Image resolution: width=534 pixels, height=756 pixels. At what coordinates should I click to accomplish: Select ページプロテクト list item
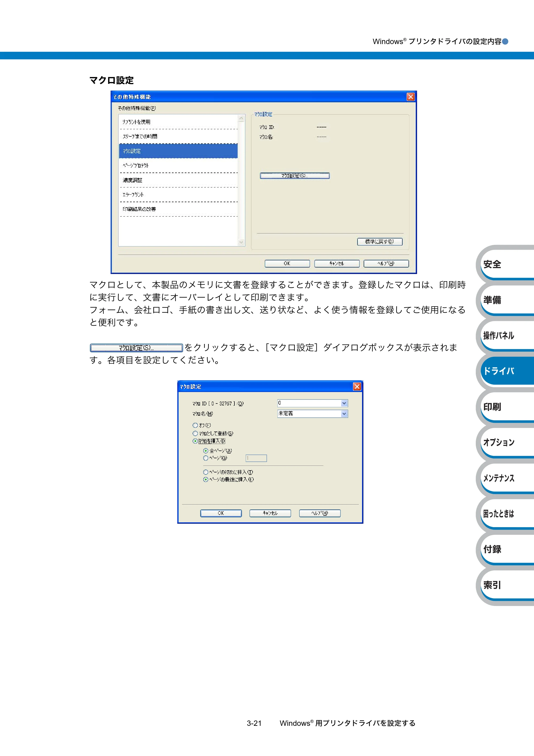point(178,165)
